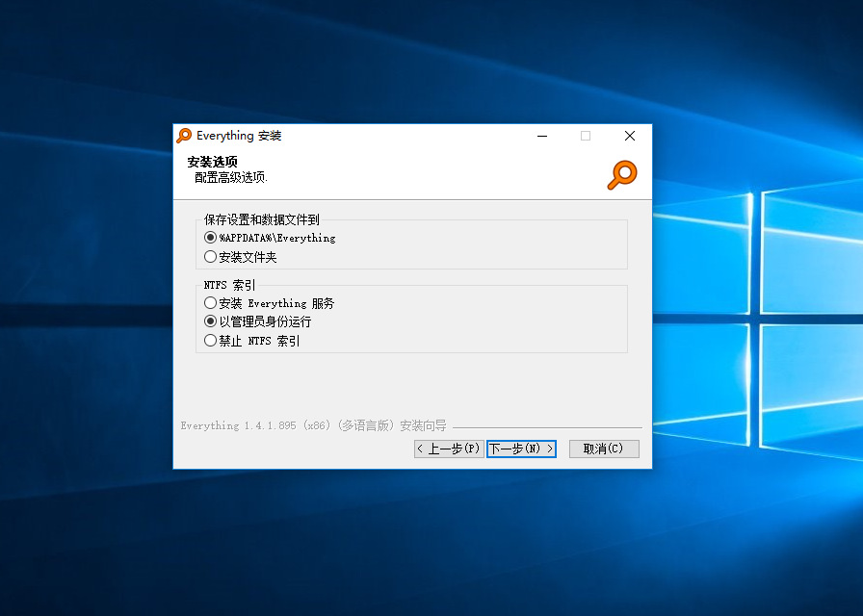Click the Everything 1.4.1.895 version text
The width and height of the screenshot is (863, 616).
tap(313, 425)
